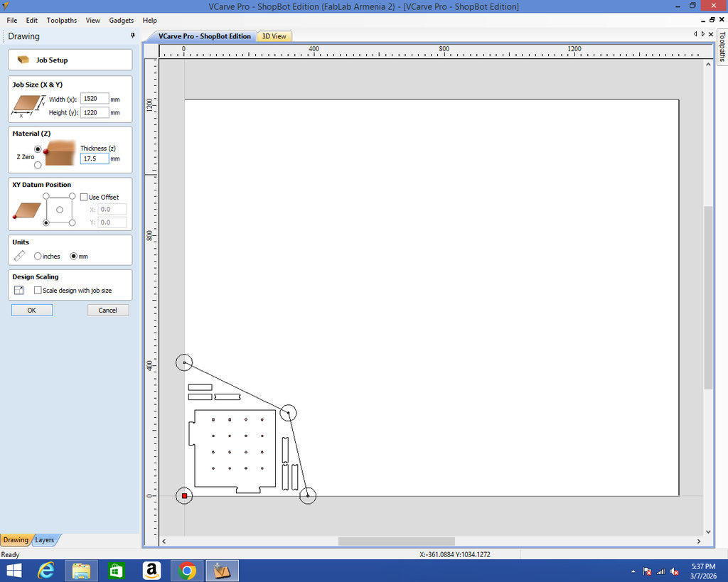Click the XY Datum material preview icon

click(x=26, y=210)
